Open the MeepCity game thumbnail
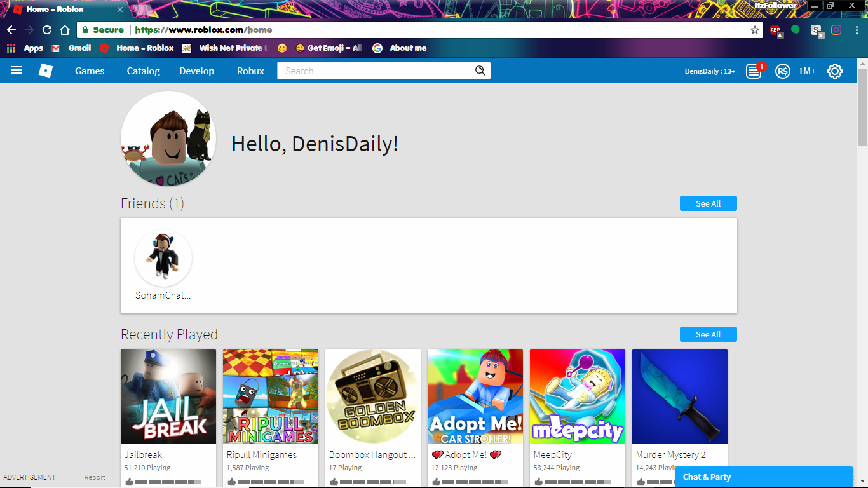 578,396
